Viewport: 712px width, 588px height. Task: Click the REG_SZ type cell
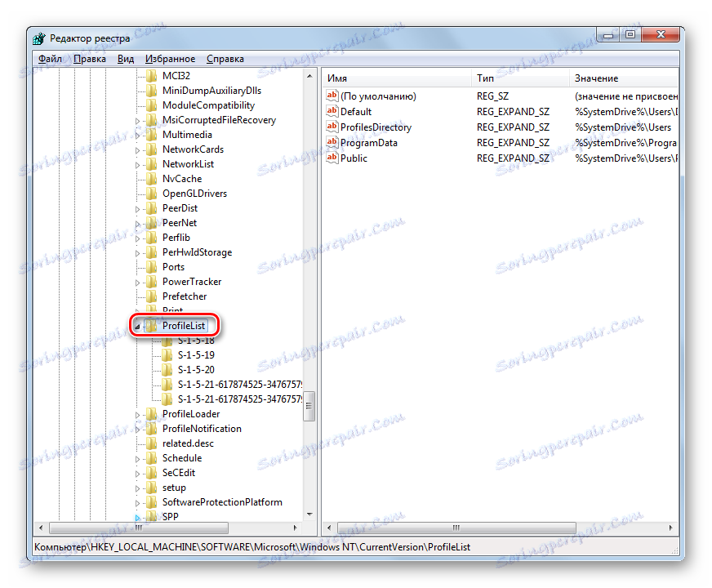(492, 96)
